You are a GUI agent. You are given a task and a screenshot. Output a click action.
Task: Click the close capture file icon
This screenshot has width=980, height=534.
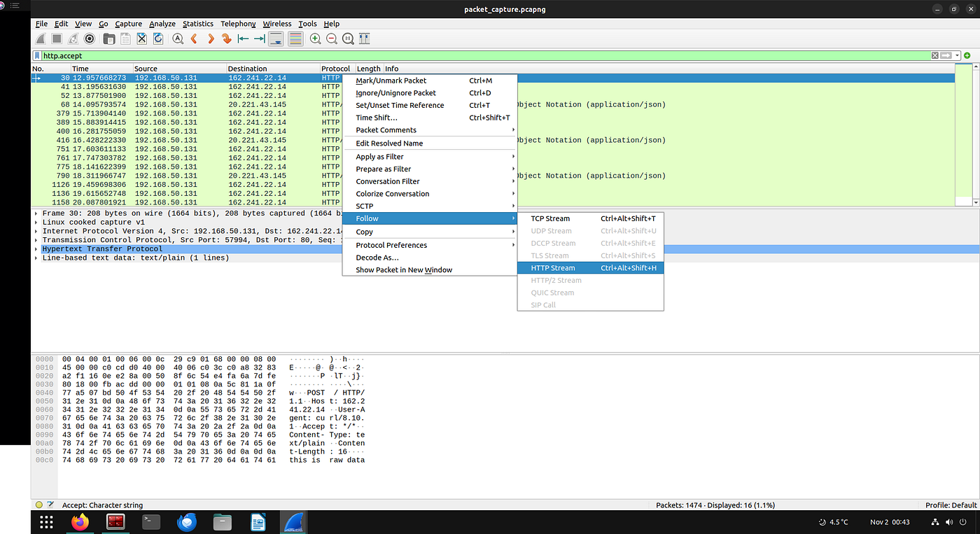[x=141, y=39]
